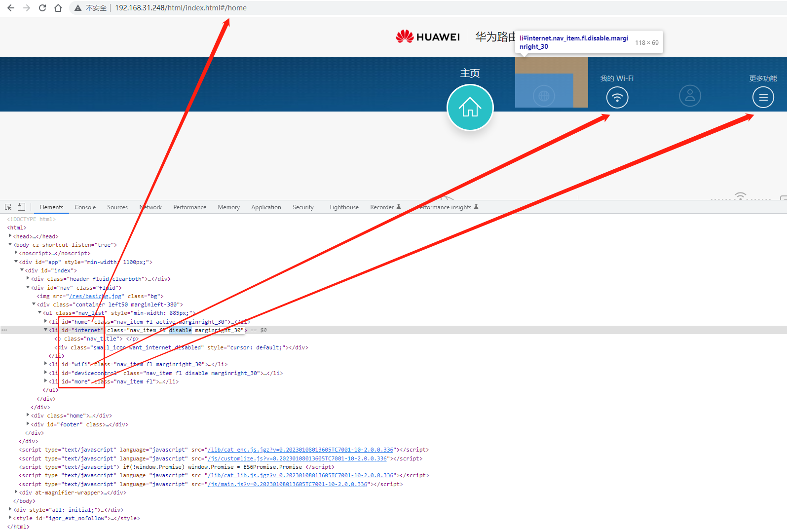Screen dimensions: 787x532
Task: Open the device control person icon
Action: (x=690, y=96)
